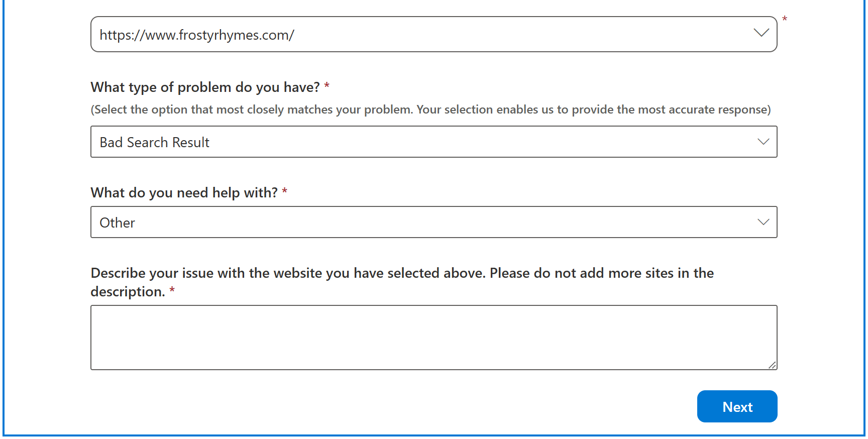Click the 'What type of problem do you have?' label
Viewport: 868px width, 439px height.
point(205,87)
